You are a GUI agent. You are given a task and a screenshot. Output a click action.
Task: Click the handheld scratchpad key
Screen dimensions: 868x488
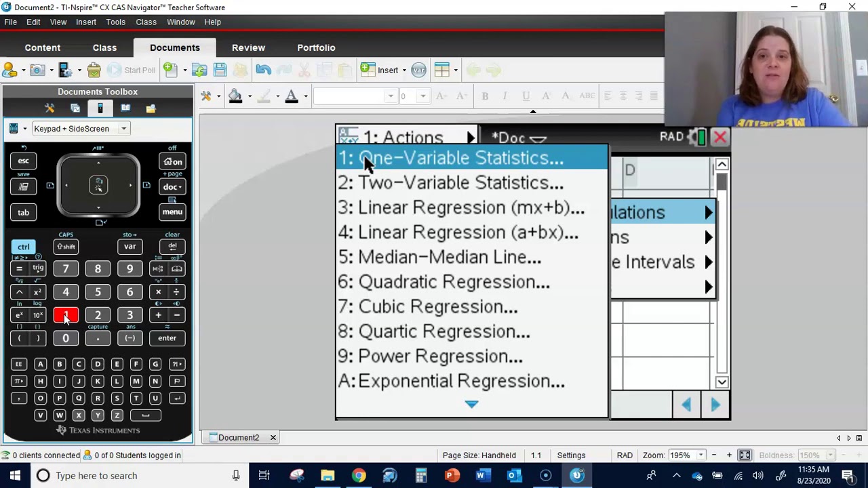(x=24, y=186)
